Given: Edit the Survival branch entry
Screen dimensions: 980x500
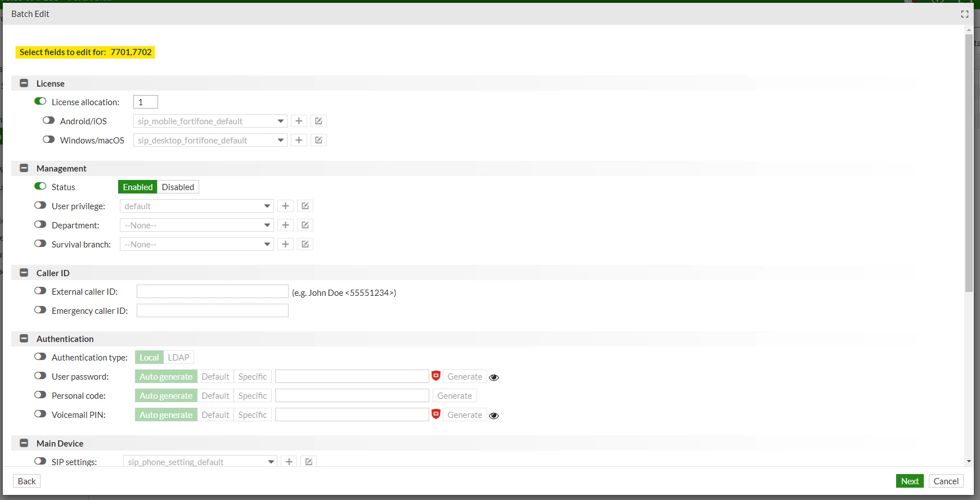Looking at the screenshot, I should click(x=305, y=244).
